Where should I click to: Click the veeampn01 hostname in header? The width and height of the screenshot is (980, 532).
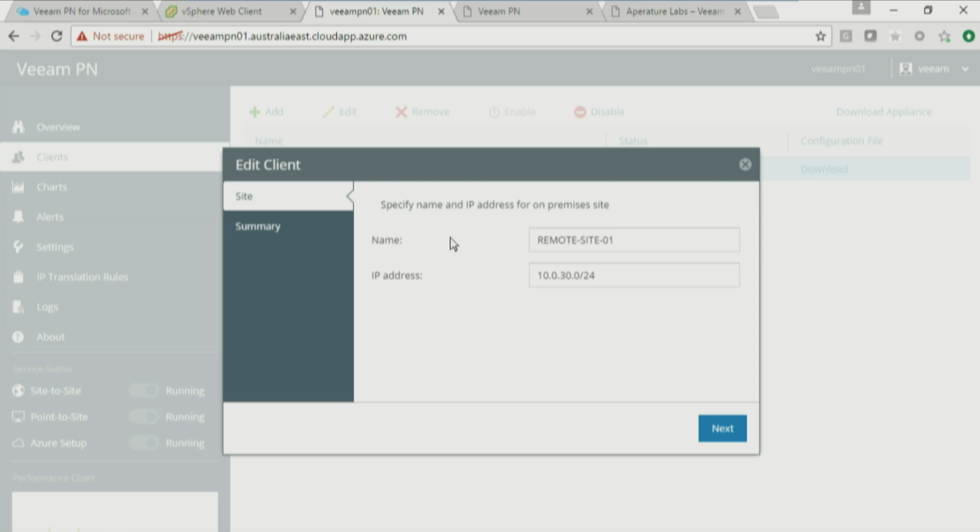tap(838, 69)
